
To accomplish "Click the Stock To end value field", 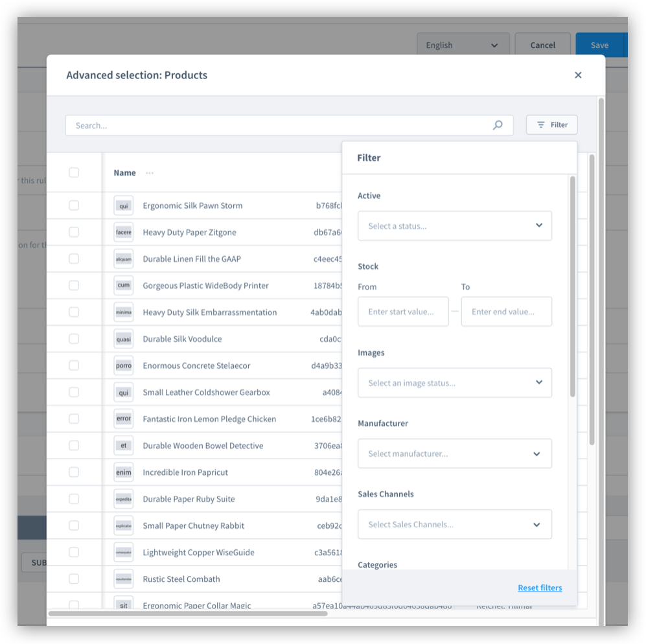I will point(506,312).
